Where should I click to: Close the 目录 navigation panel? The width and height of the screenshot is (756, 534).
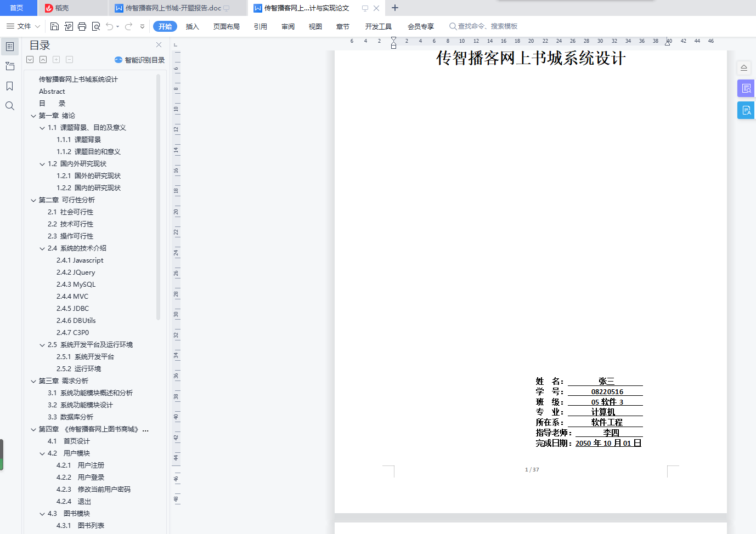coord(159,45)
